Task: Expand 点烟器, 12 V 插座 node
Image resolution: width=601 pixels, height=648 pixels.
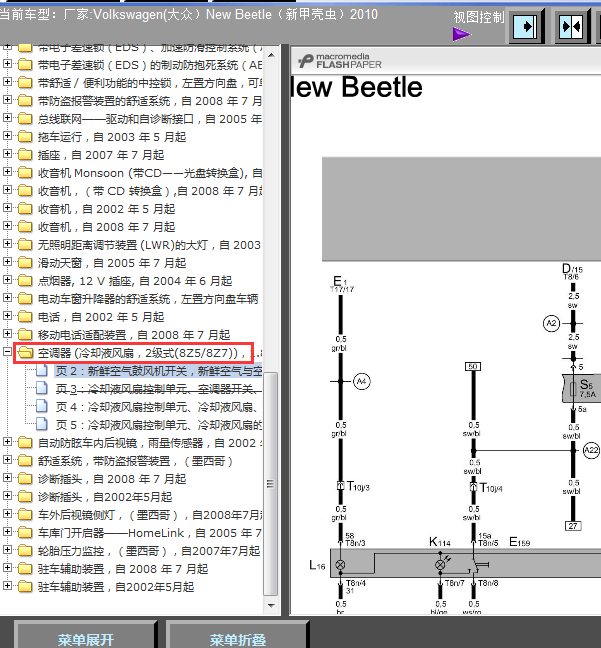Action: 7,280
